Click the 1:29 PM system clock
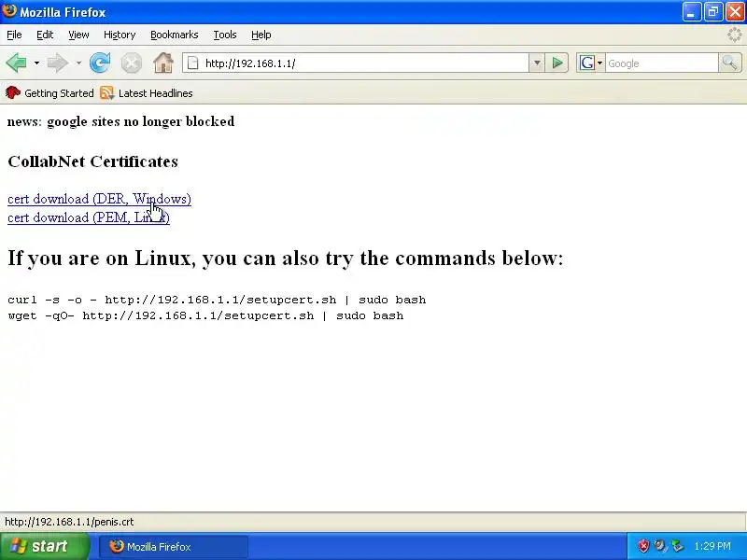 712,546
